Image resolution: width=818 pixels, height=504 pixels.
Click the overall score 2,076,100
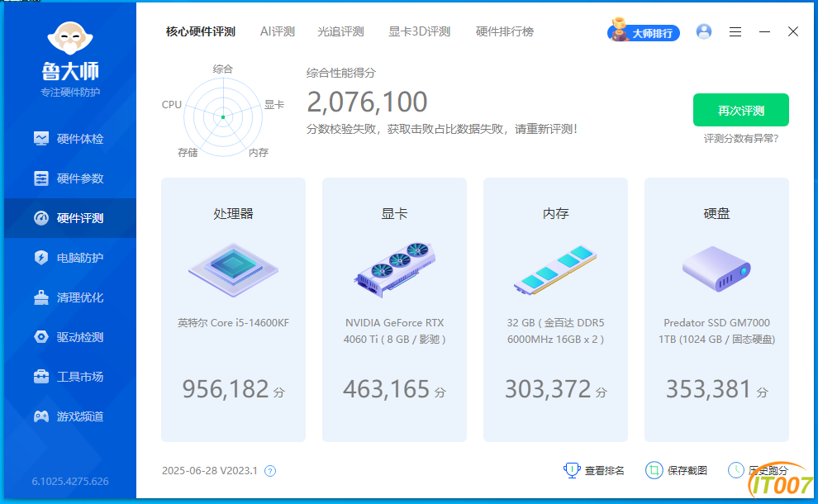(x=367, y=102)
